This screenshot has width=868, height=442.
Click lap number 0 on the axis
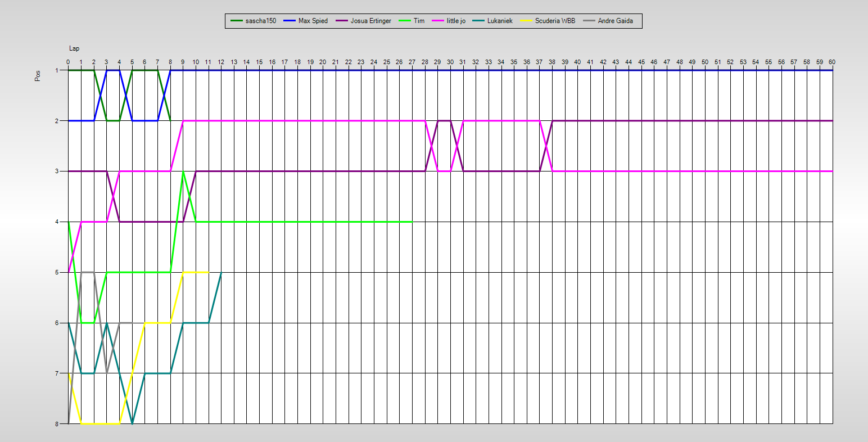pyautogui.click(x=68, y=62)
